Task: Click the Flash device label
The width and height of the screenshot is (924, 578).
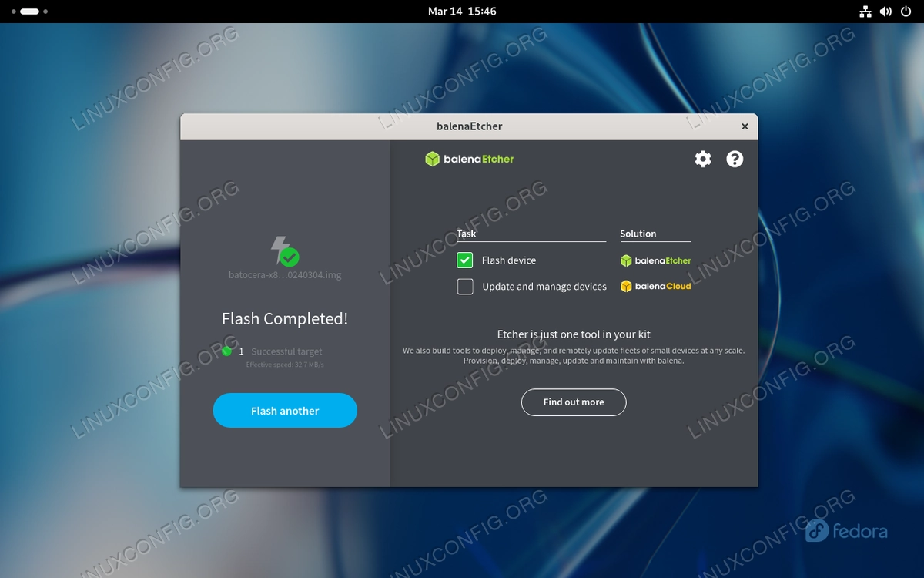Action: tap(509, 260)
